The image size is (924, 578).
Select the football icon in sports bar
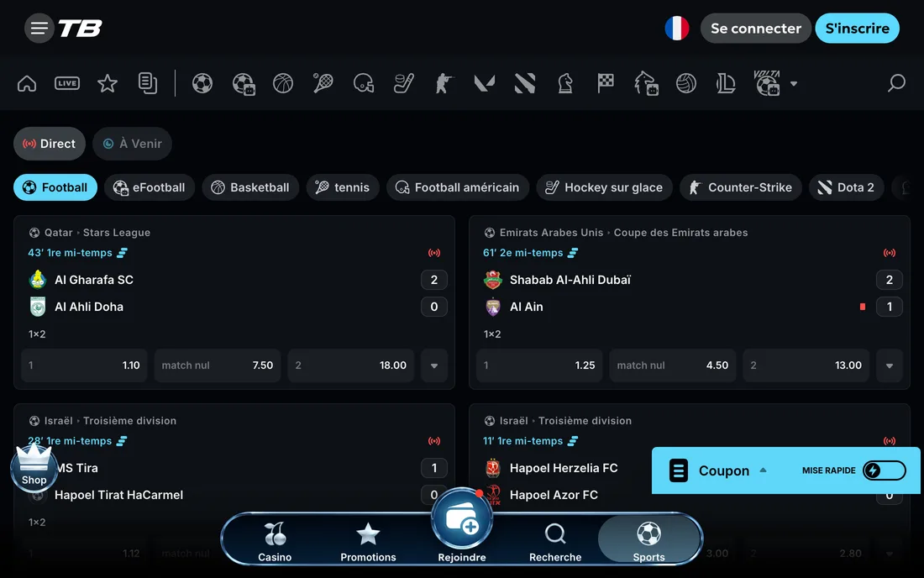pyautogui.click(x=202, y=84)
